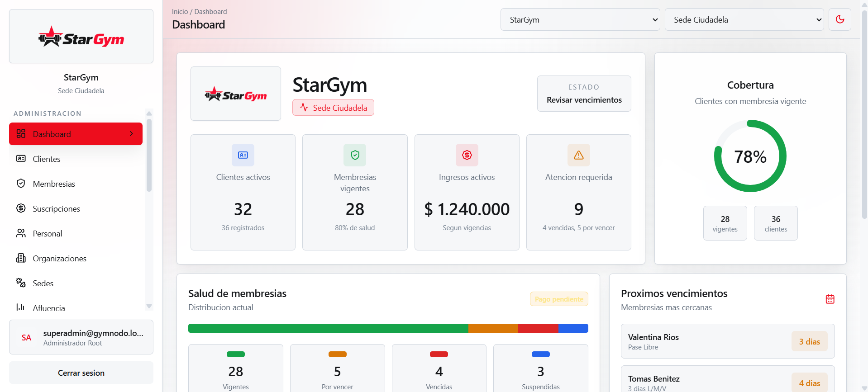Open the Sede Ciudadela branch dropdown

(744, 19)
